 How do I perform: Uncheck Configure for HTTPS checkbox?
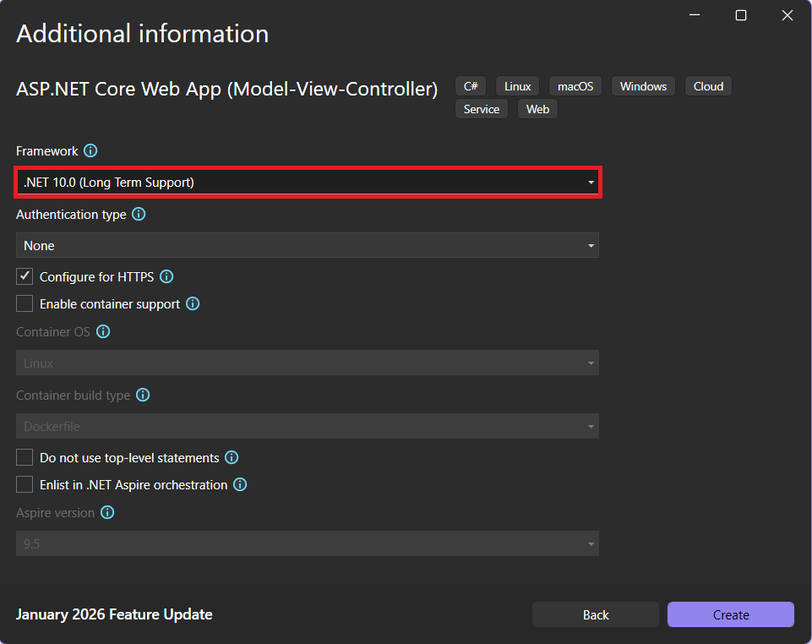point(25,276)
